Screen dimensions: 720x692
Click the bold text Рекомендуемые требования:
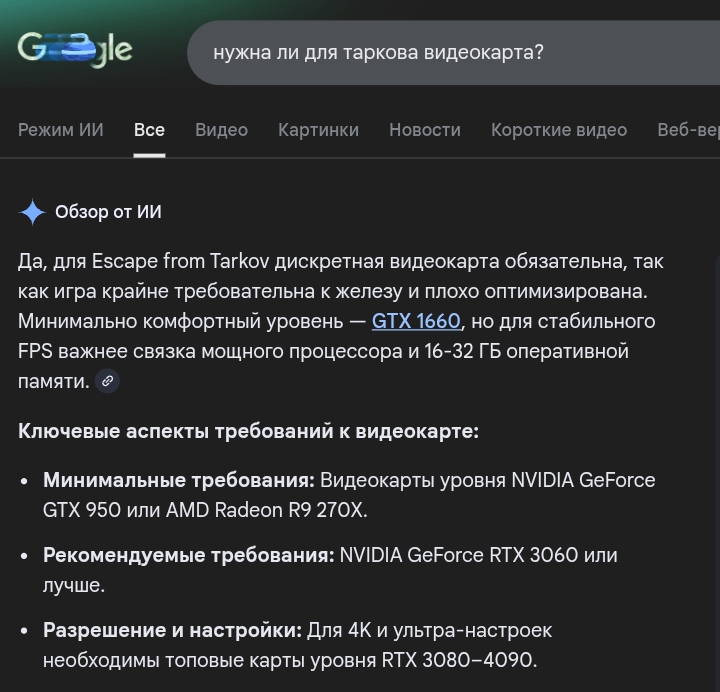tap(189, 555)
